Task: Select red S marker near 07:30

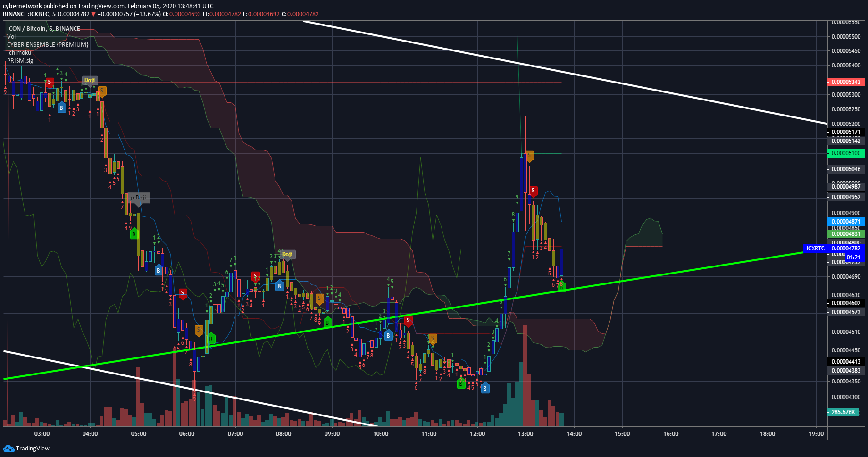Action: [255, 276]
